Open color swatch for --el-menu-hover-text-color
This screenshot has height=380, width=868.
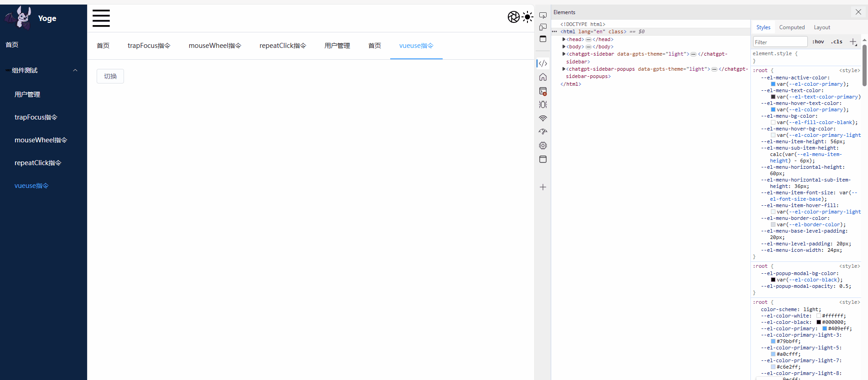(773, 110)
